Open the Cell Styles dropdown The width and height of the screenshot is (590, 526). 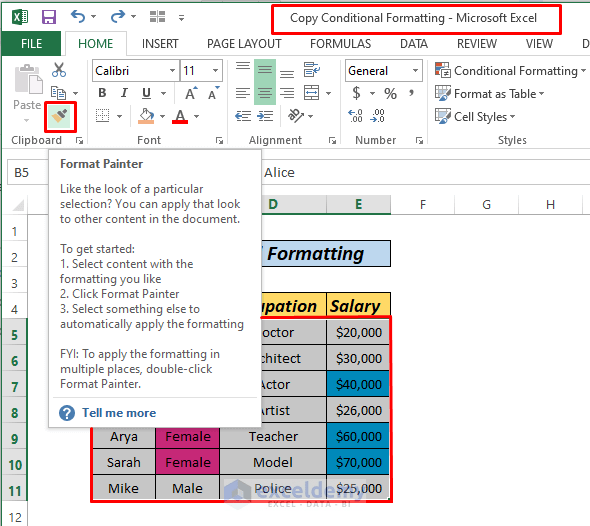point(475,116)
